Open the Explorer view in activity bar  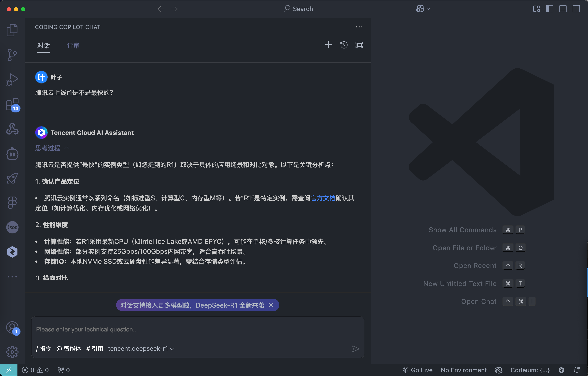pos(12,30)
